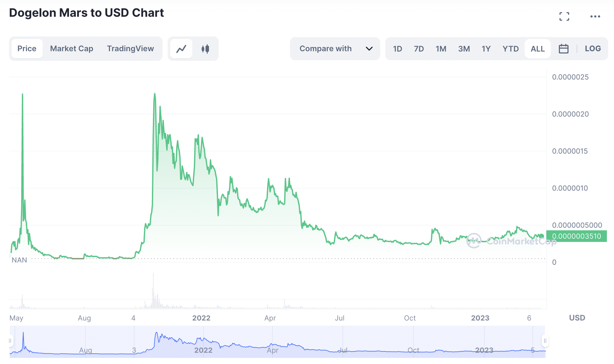
Task: Click the 0.0000010 y-axis label
Action: point(570,188)
